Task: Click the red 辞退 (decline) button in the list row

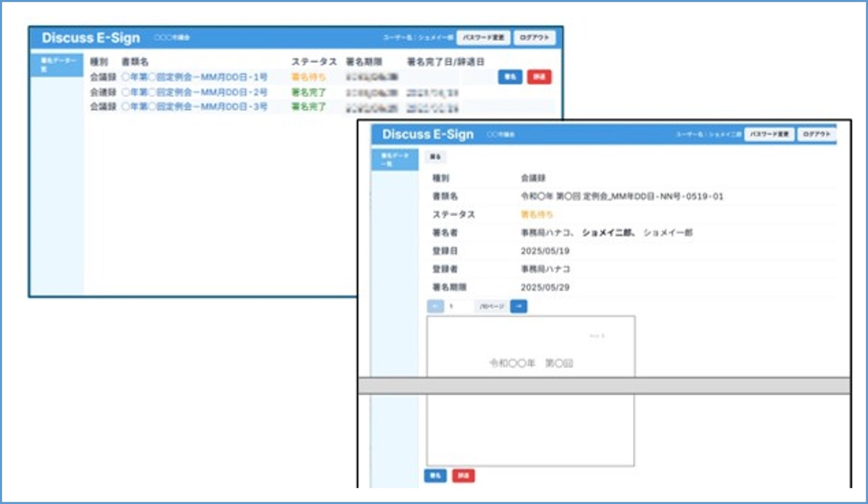Action: coord(539,77)
